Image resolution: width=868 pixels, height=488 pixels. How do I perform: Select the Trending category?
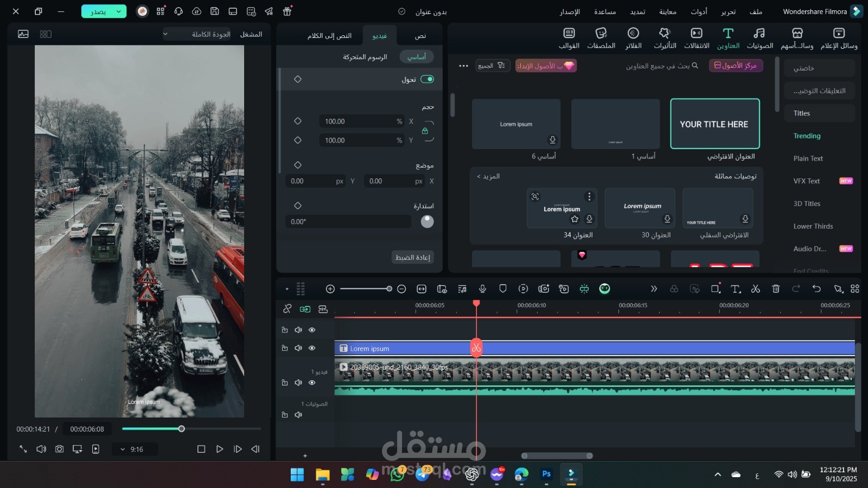coord(807,136)
